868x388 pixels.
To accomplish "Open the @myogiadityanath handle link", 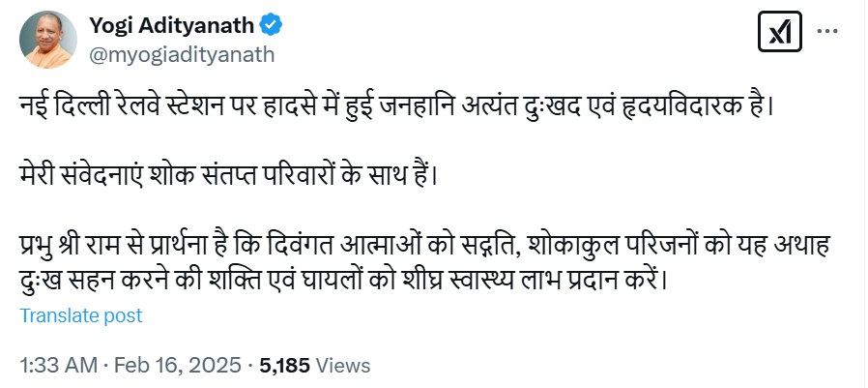I will click(x=182, y=54).
